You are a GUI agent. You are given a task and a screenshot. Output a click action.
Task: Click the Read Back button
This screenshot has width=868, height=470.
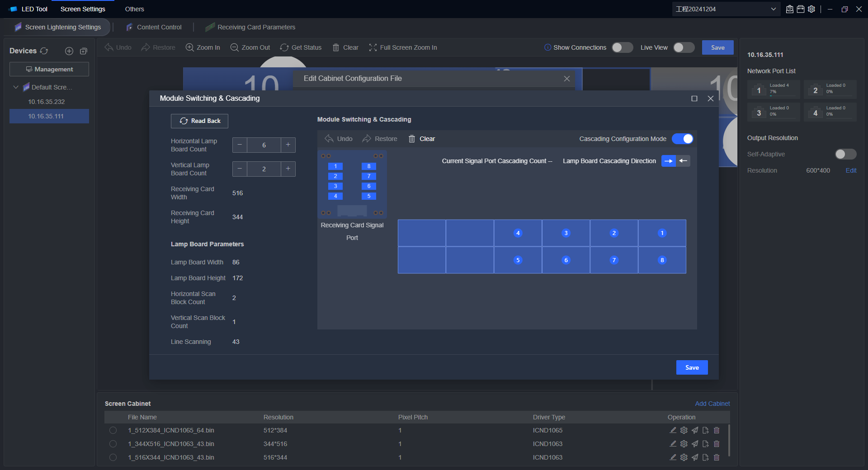(199, 121)
